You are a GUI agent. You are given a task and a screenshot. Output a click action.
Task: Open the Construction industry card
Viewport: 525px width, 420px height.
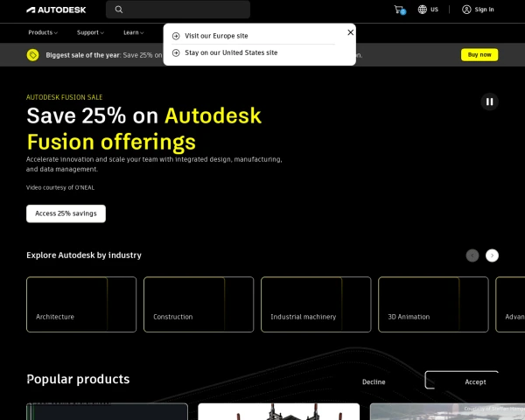199,304
